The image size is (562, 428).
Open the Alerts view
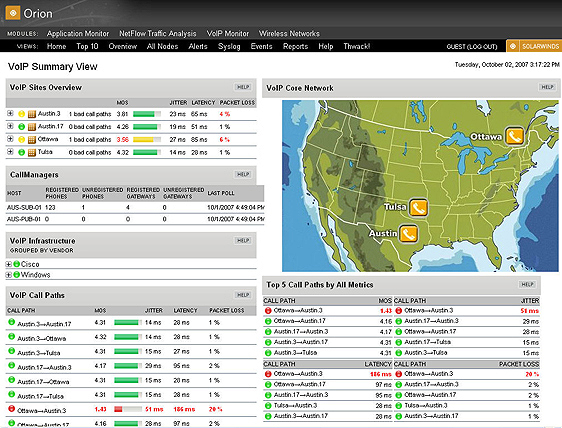[x=198, y=46]
